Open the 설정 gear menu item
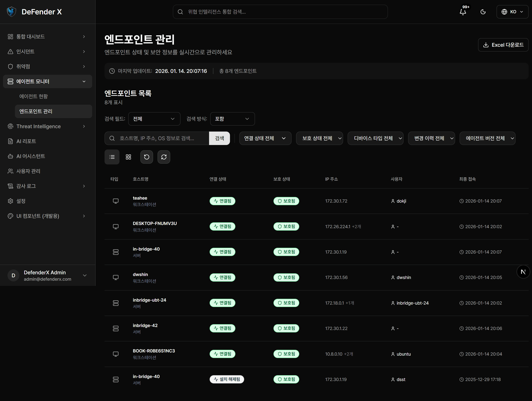This screenshot has width=532, height=401. [x=21, y=201]
